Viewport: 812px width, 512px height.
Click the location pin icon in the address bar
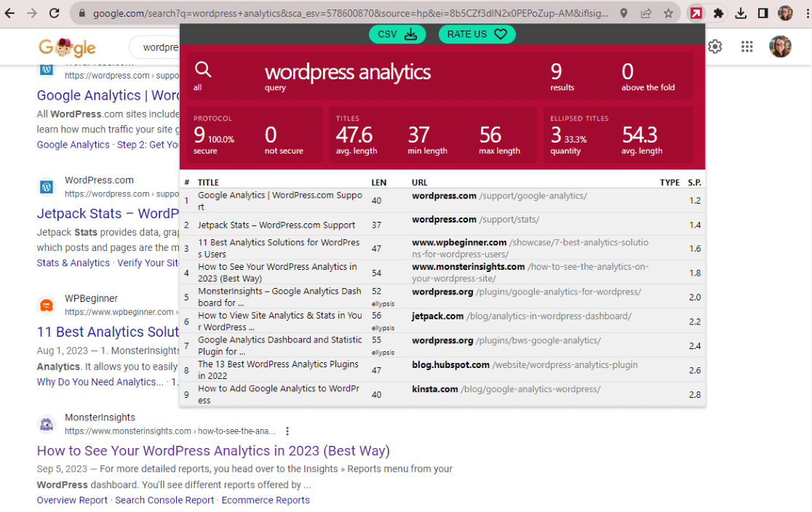(625, 12)
